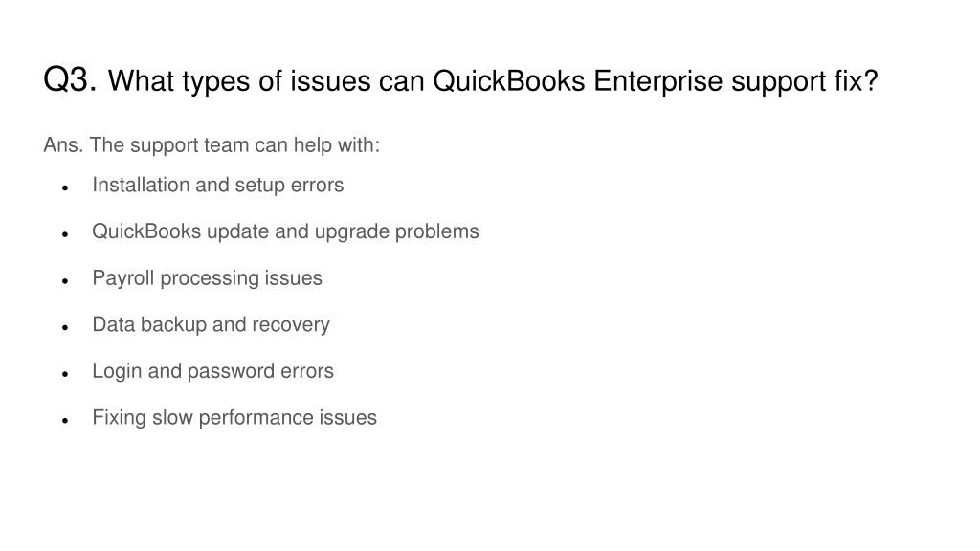Viewport: 980px width, 551px height.
Task: Click the bullet beside "Payroll processing issues"
Action: pos(65,281)
